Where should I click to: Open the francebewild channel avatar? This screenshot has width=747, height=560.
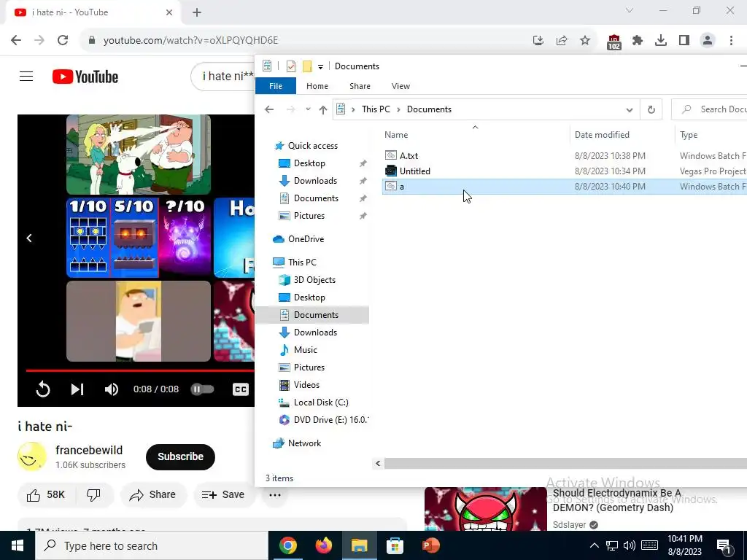[x=32, y=456]
